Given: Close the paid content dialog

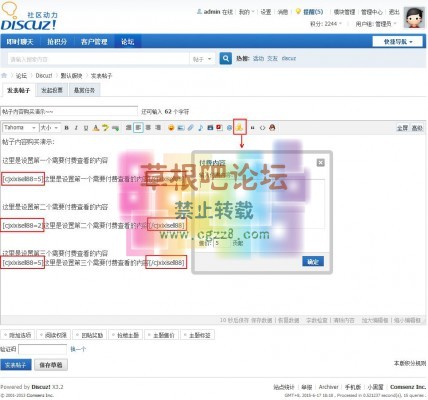Looking at the screenshot, I should pos(321,162).
